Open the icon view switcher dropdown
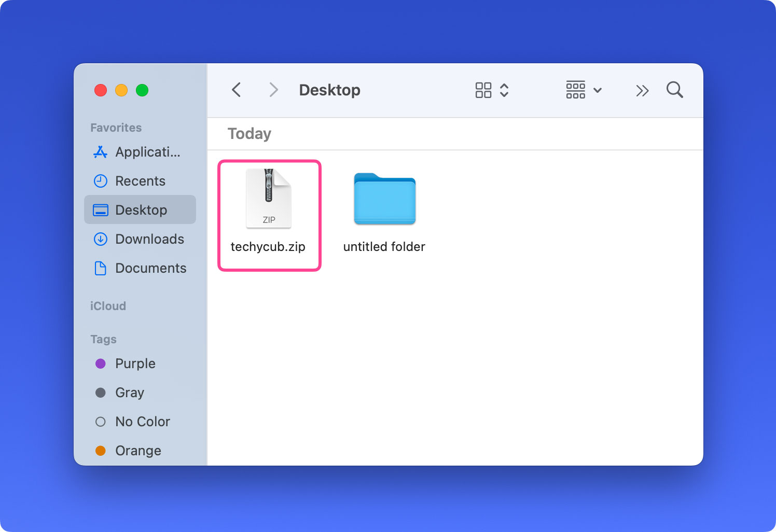The image size is (776, 532). (x=492, y=90)
